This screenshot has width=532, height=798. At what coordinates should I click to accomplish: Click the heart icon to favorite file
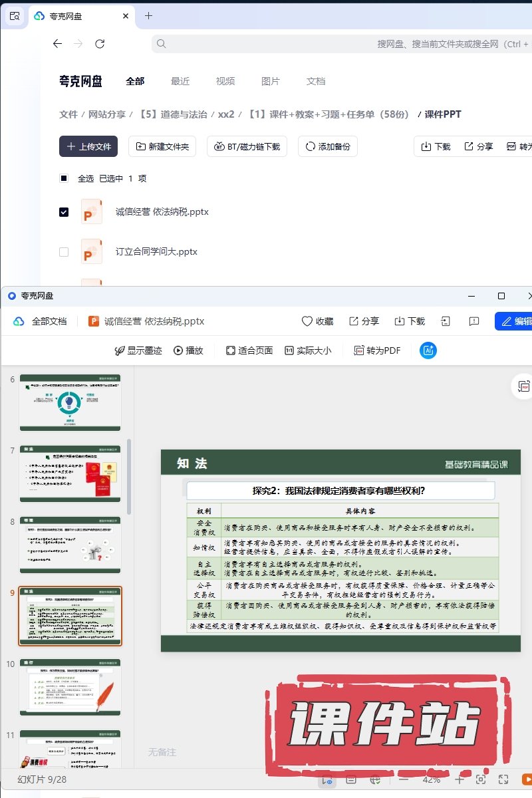[x=307, y=321]
